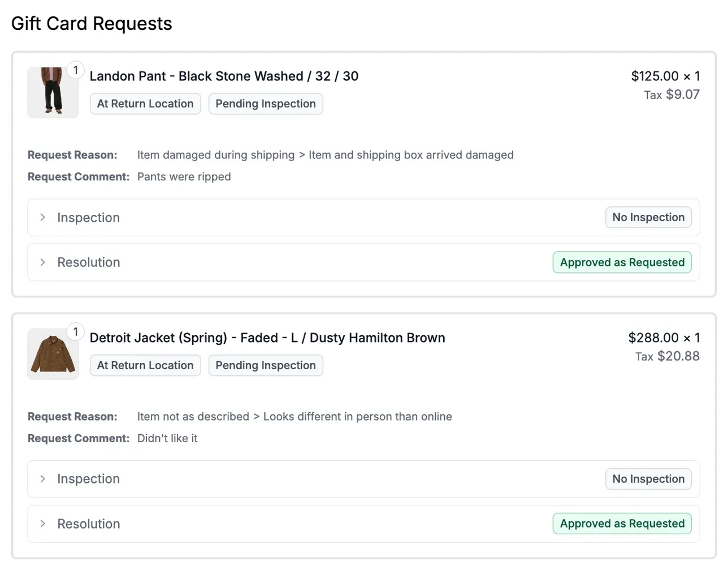Select the Pending Inspection badge for Landon Pant

point(265,103)
